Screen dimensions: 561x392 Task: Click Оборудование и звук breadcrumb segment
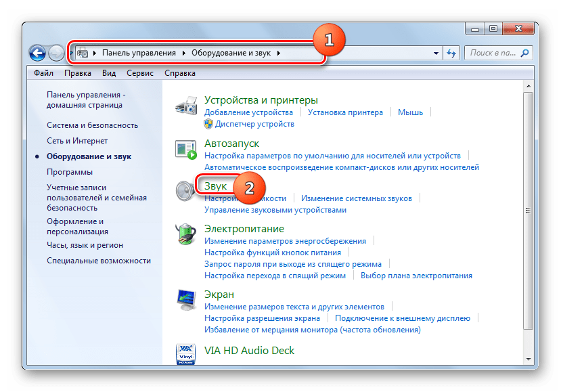tap(231, 53)
